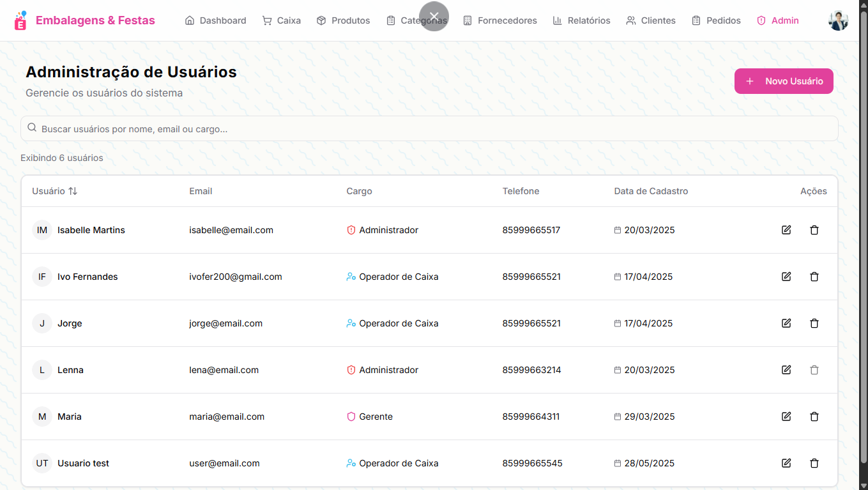
Task: Delete Usuario test account
Action: pyautogui.click(x=814, y=463)
